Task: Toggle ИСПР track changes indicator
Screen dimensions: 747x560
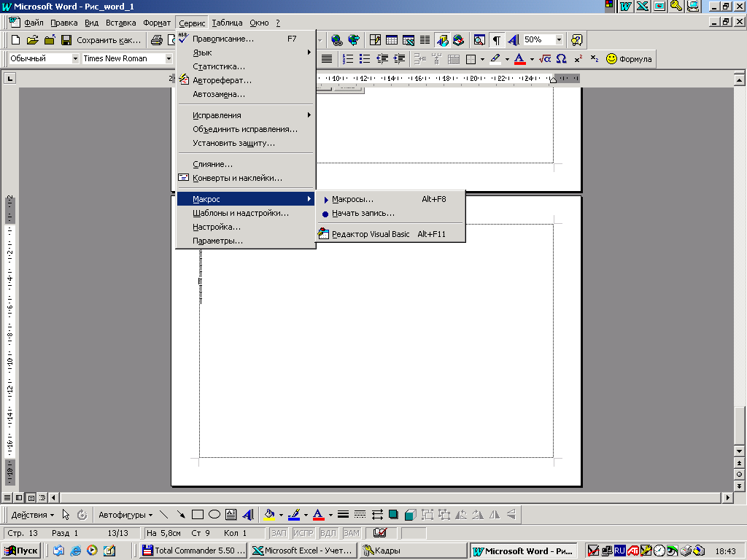Action: click(x=303, y=533)
